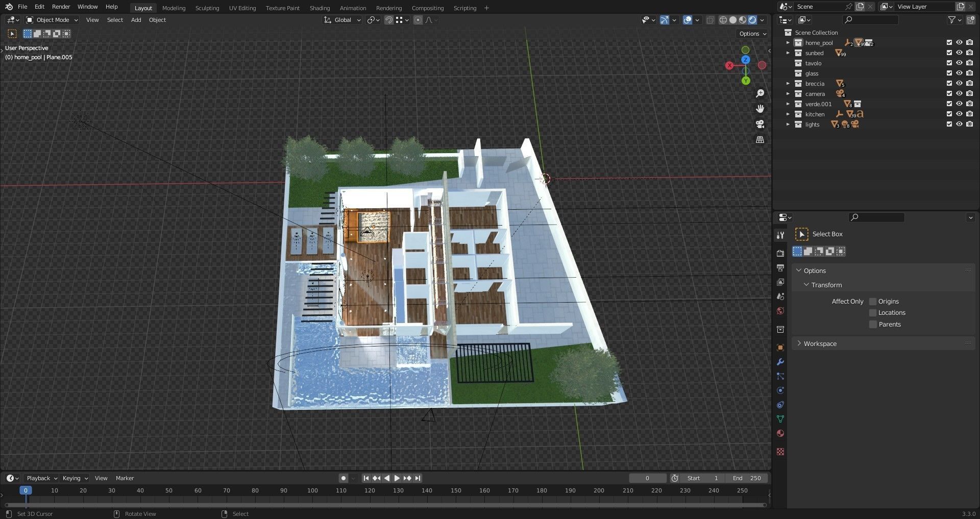Open the Render properties tab icon
This screenshot has width=980, height=519.
tap(780, 253)
